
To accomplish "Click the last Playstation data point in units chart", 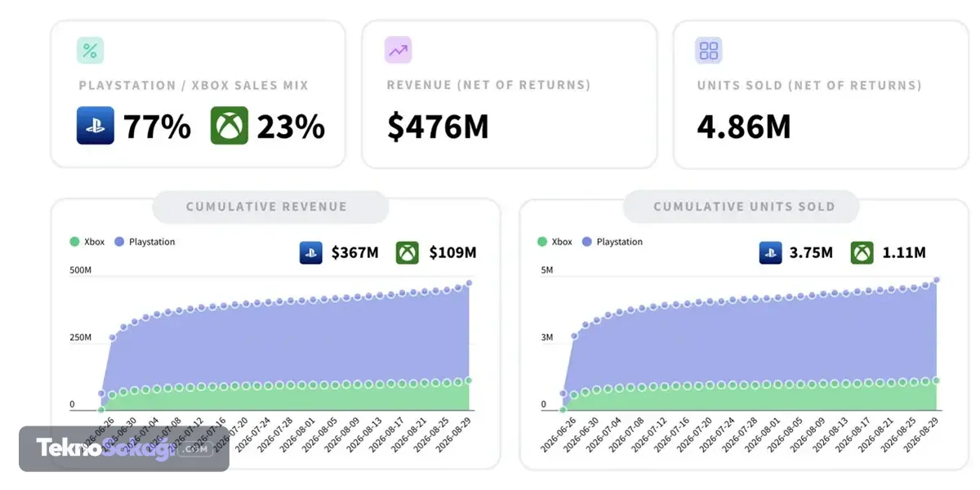I will coord(936,280).
